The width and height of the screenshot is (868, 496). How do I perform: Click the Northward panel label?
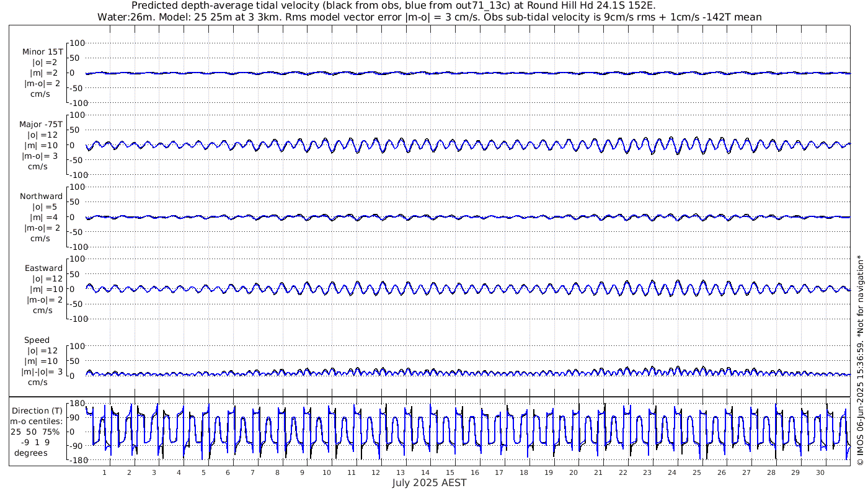click(41, 197)
